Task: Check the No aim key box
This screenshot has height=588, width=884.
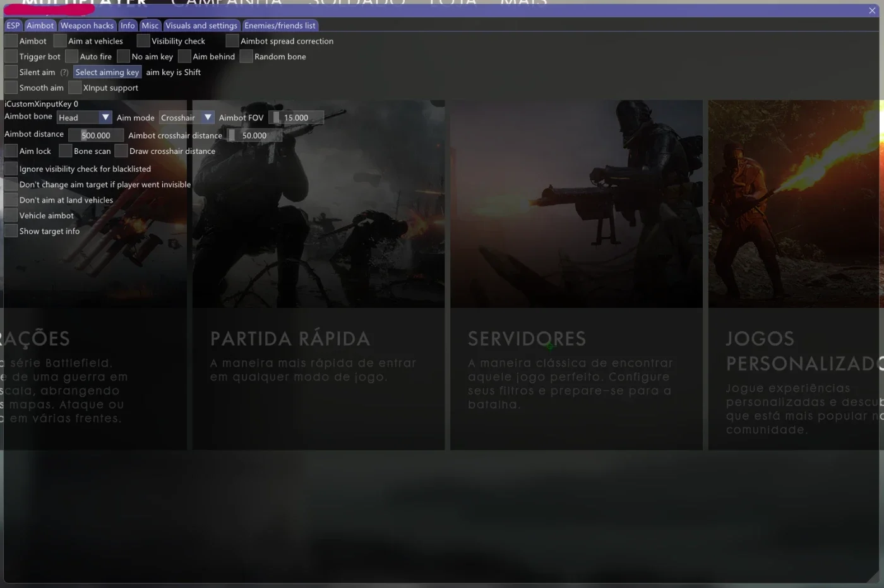Action: pyautogui.click(x=123, y=57)
